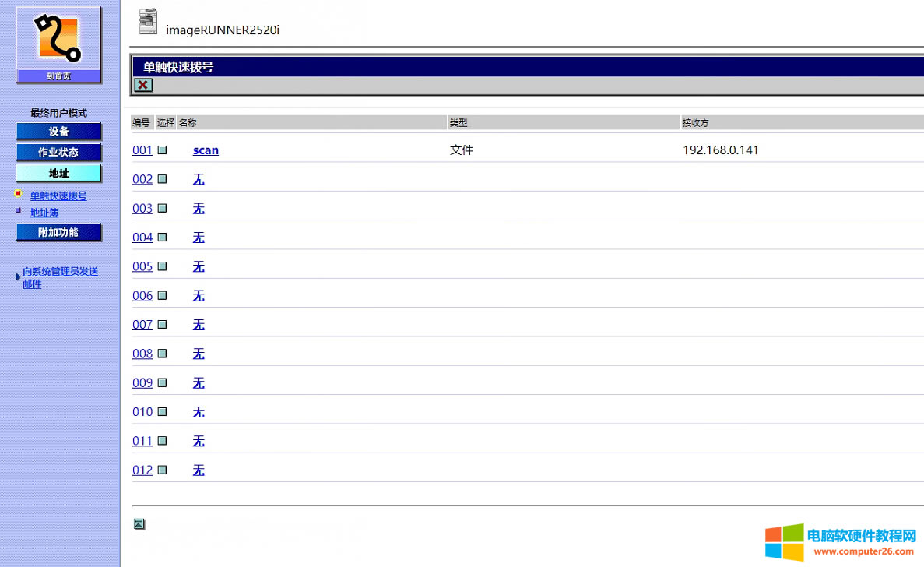
Task: Click the 选择 column header
Action: tap(166, 122)
